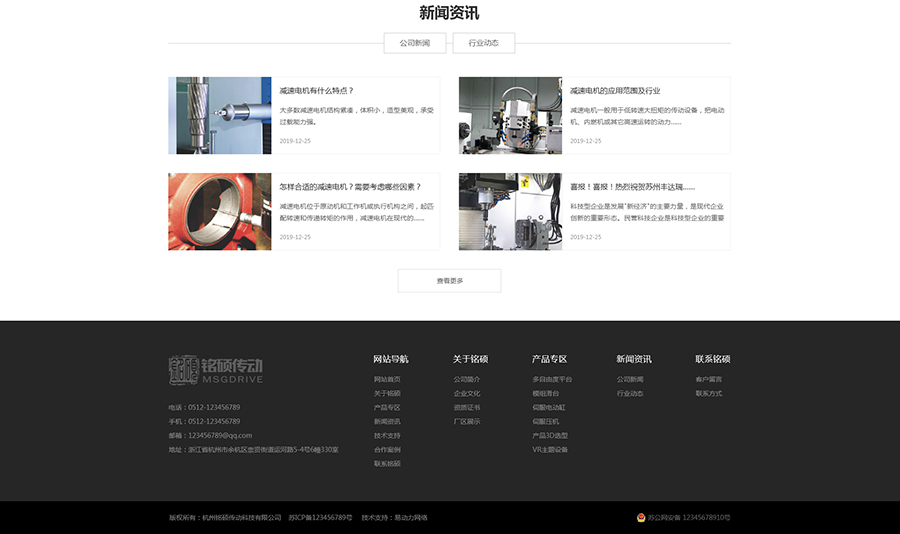Switch to the 公司新闻 tab
The height and width of the screenshot is (534, 900).
click(414, 43)
